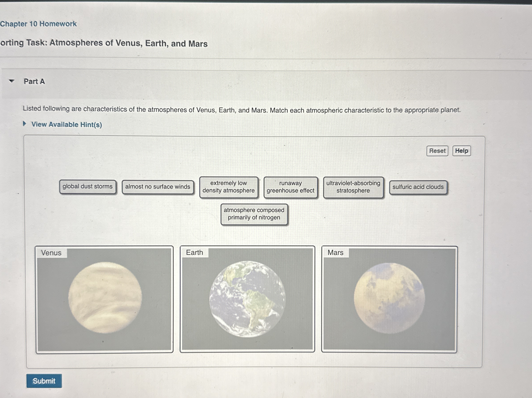Open the View Available Hint(s) link
This screenshot has height=398, width=532.
[x=67, y=124]
